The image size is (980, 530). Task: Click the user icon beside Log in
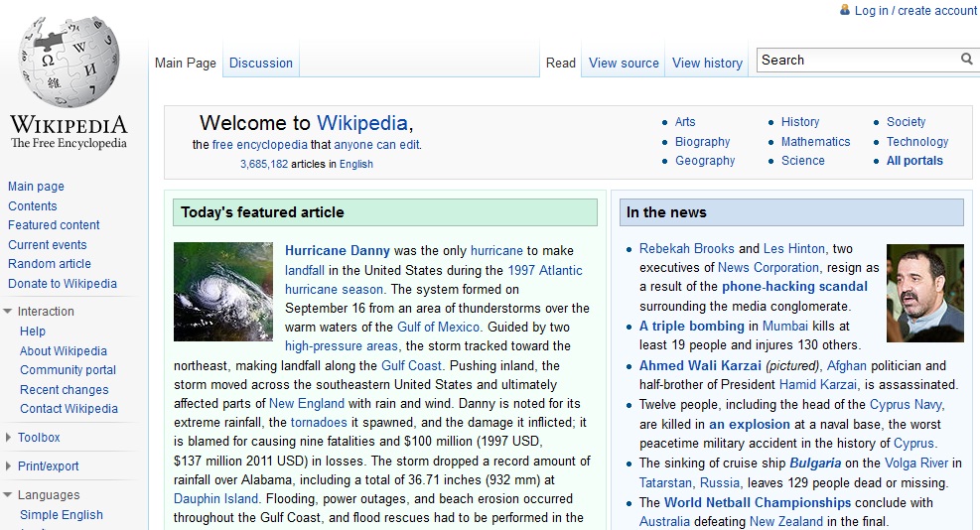(x=844, y=10)
